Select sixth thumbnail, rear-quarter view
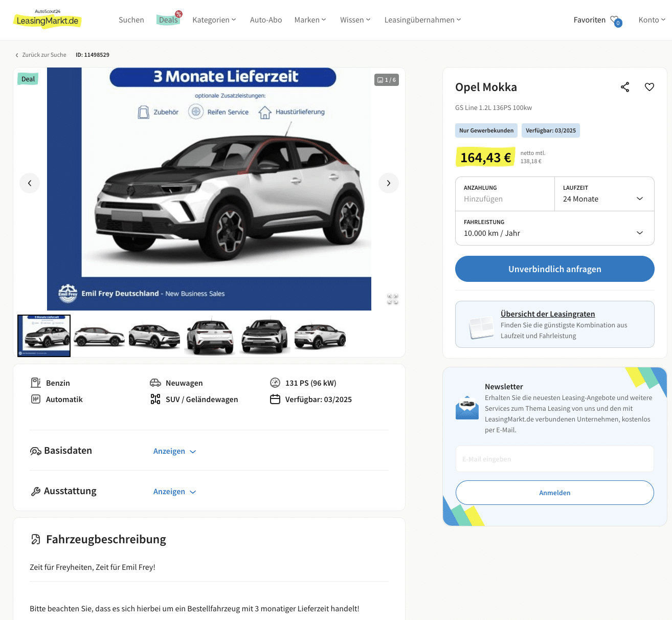Screen dimensions: 672x620 click(320, 336)
